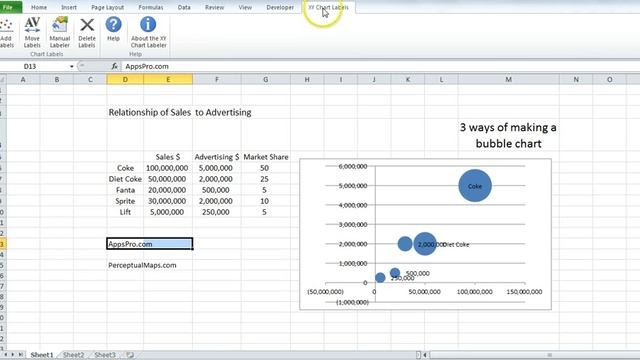Click the formula bar containing AppsPro.com

pyautogui.click(x=380, y=66)
